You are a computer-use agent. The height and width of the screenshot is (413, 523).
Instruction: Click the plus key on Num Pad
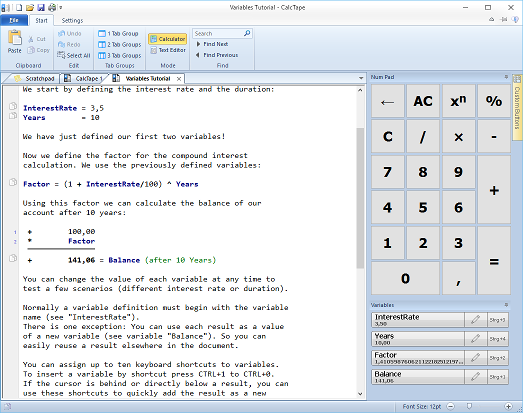pos(494,190)
